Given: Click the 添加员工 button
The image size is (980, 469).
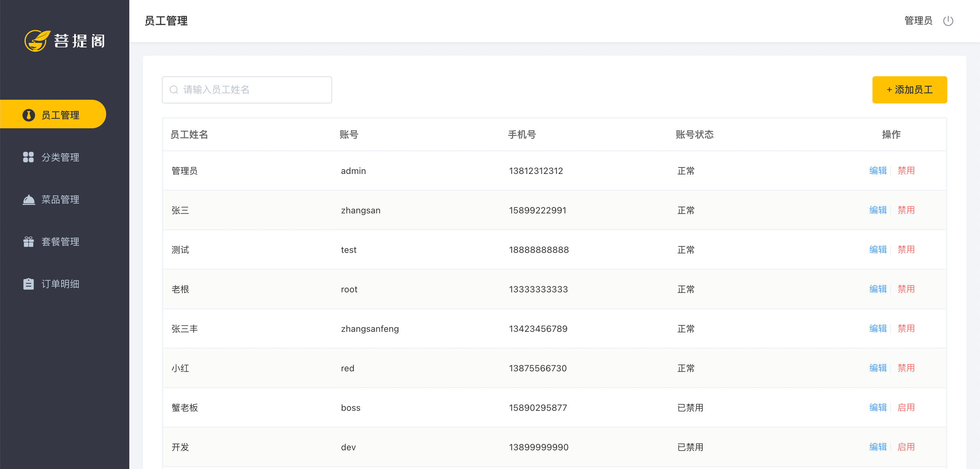Looking at the screenshot, I should point(909,90).
